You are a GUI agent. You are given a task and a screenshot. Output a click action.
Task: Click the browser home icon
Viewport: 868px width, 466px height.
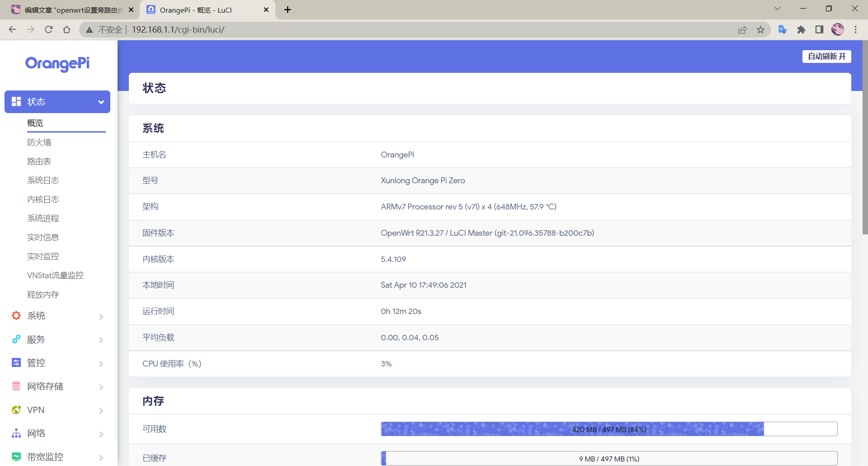pyautogui.click(x=66, y=29)
